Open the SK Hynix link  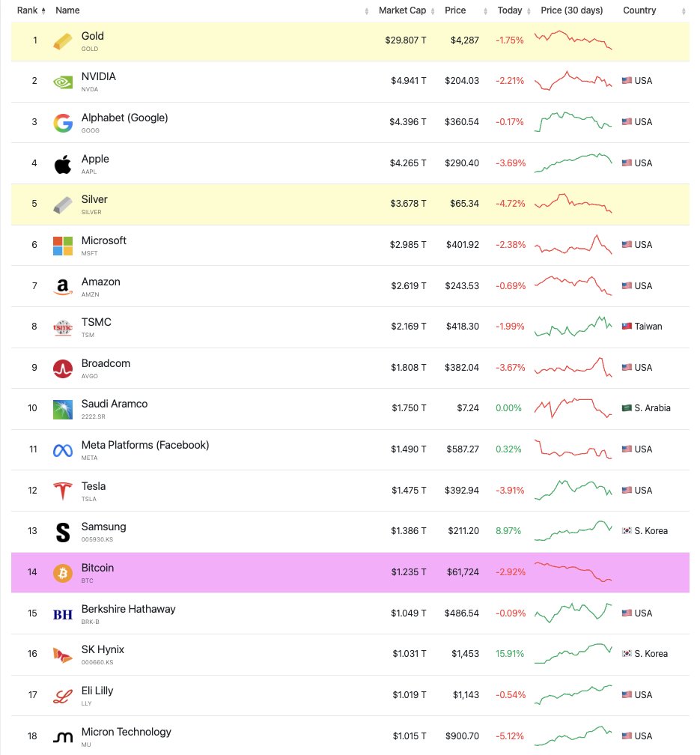[103, 649]
